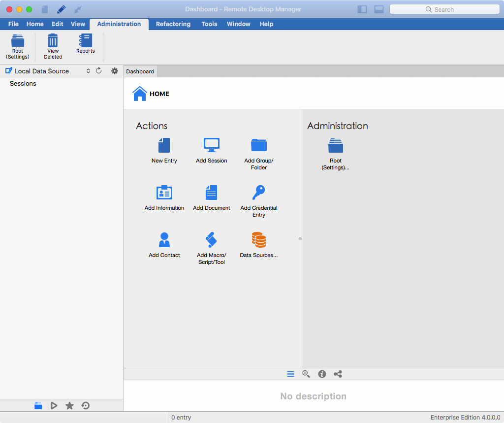Open Data Sources database icon
Viewport: 504px width, 423px height.
pos(259,240)
